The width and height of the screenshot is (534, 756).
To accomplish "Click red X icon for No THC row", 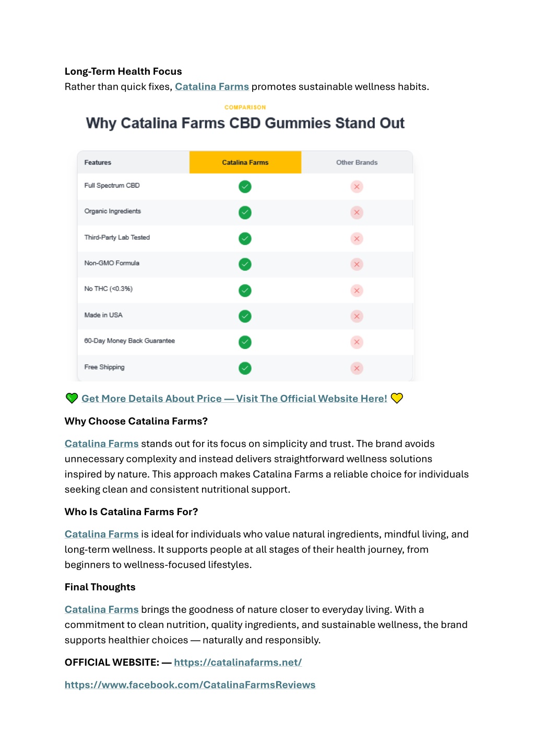I will (357, 290).
